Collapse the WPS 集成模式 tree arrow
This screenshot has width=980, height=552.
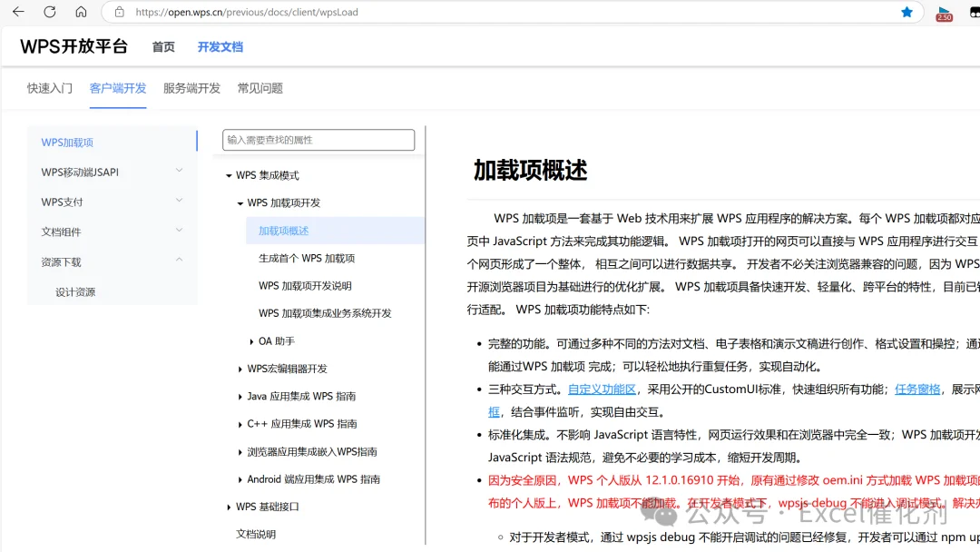(x=229, y=175)
